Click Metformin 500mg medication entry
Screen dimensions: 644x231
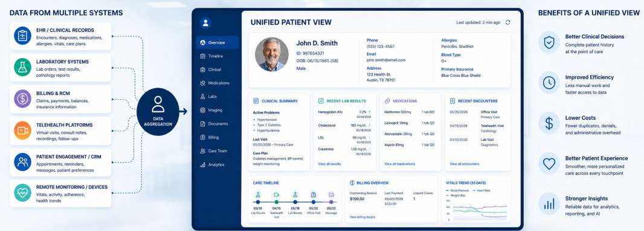pyautogui.click(x=410, y=112)
